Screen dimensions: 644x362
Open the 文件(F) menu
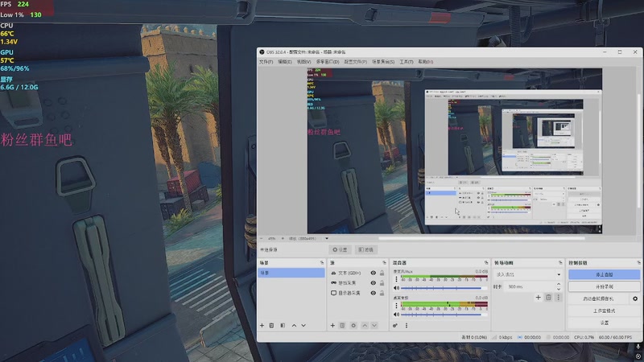tap(266, 62)
